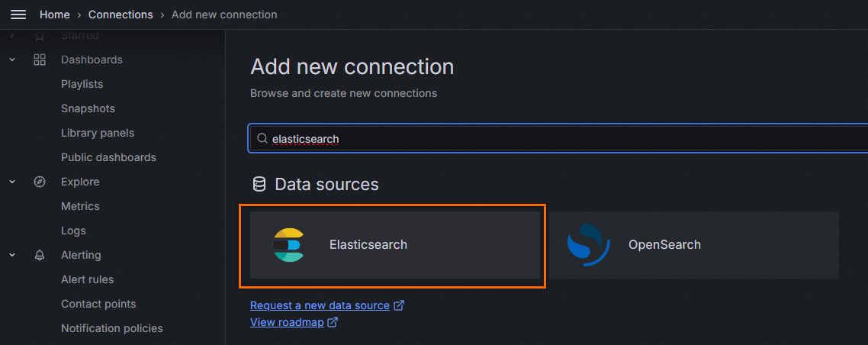The width and height of the screenshot is (868, 345).
Task: Click the OpenSearch logo icon
Action: coord(588,245)
